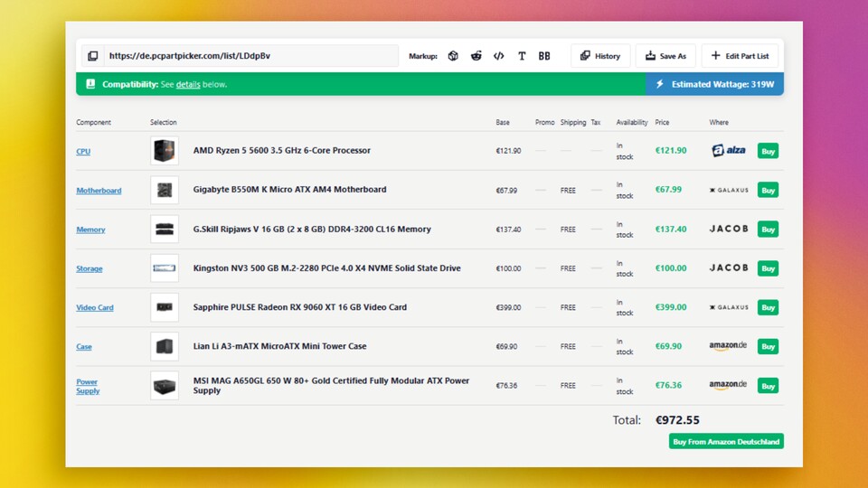Click the Alza logo in the CPU row
Screen dimensions: 868x488
(x=729, y=151)
